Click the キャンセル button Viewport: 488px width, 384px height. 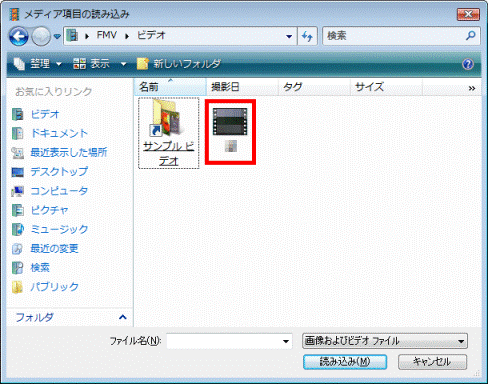click(x=432, y=362)
